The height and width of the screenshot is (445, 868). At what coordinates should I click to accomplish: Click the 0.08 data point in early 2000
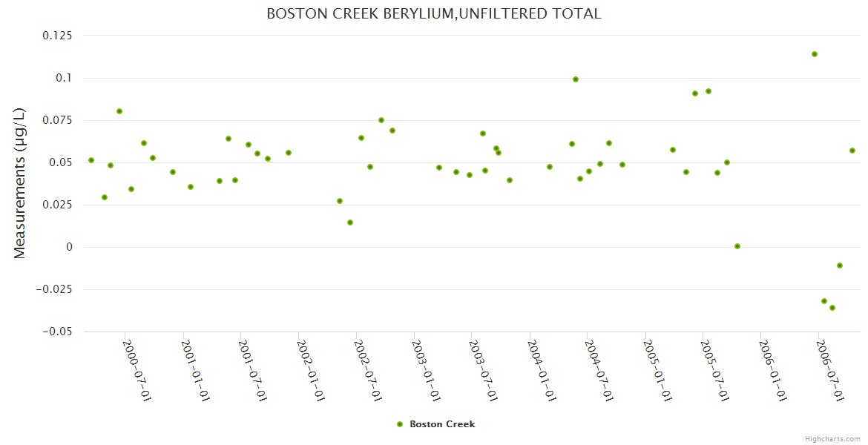(119, 111)
